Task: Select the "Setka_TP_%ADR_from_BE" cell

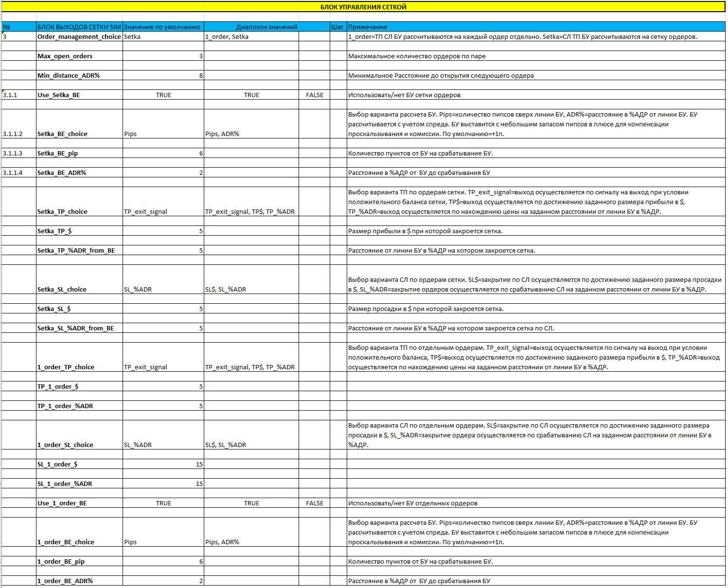Action: [x=79, y=250]
